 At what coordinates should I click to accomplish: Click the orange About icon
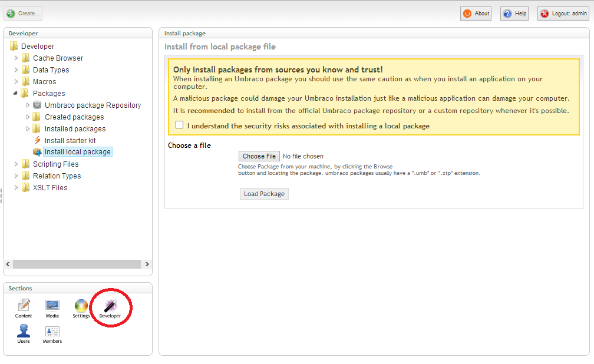coord(467,14)
